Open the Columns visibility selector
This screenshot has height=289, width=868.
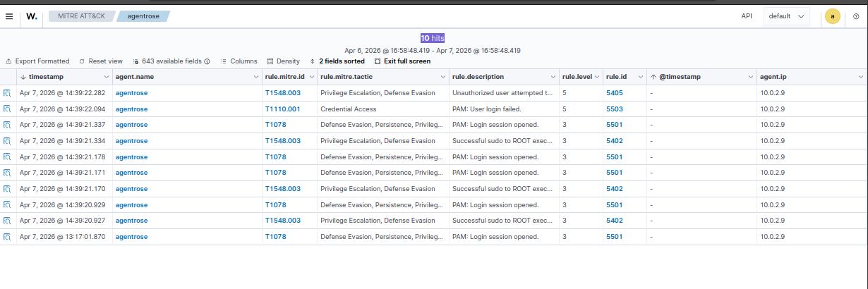pyautogui.click(x=239, y=61)
